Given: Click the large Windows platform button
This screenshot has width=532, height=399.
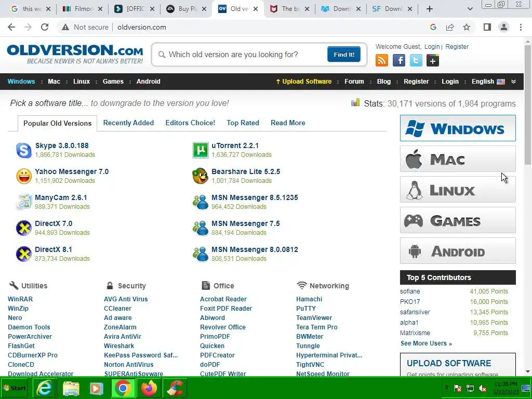Looking at the screenshot, I should (458, 128).
